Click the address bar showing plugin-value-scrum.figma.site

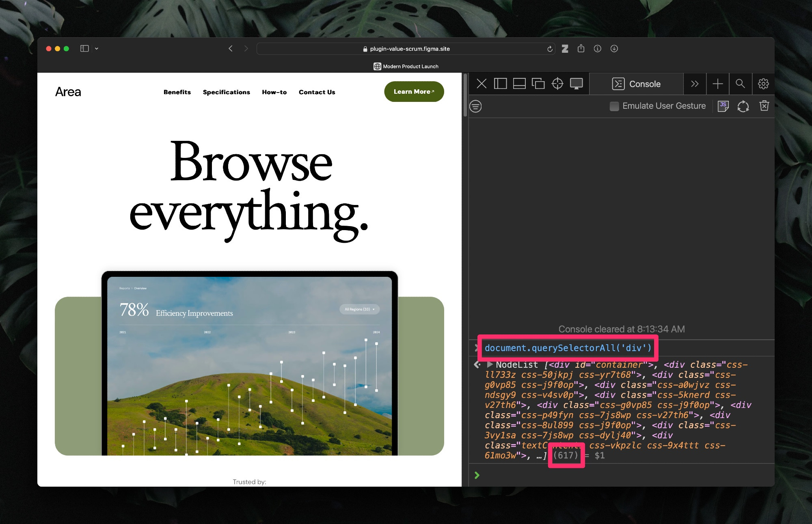(x=406, y=49)
